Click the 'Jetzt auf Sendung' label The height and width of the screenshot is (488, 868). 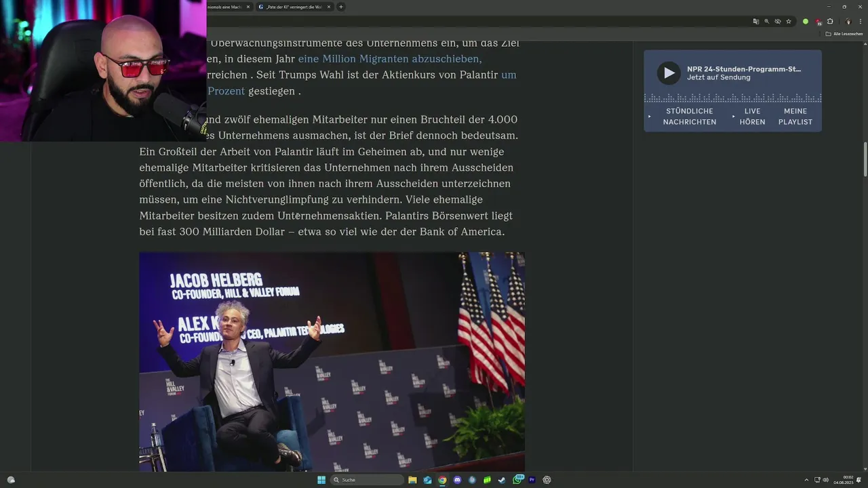[x=718, y=77]
